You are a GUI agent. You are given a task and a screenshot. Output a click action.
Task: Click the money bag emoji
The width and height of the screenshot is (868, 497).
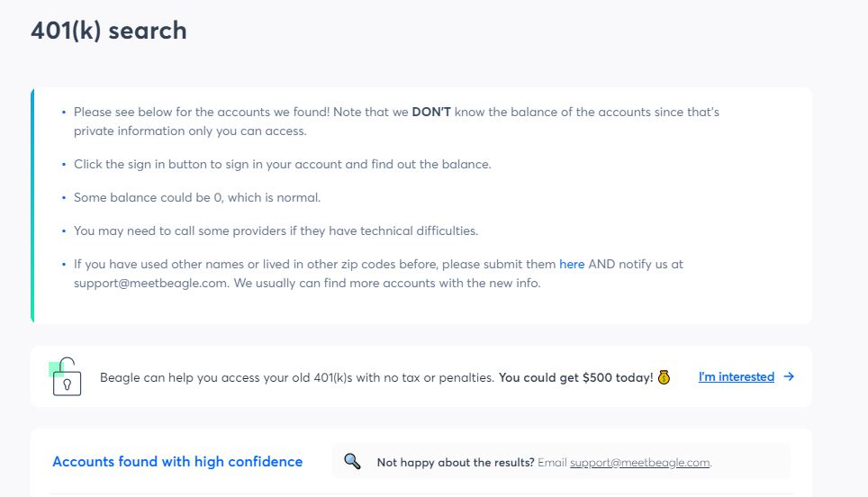tap(664, 377)
